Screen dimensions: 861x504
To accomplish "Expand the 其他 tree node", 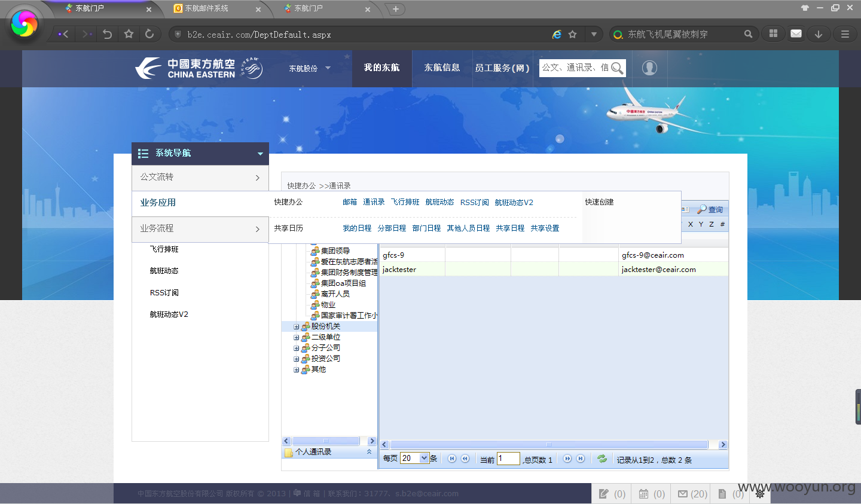I will 296,370.
